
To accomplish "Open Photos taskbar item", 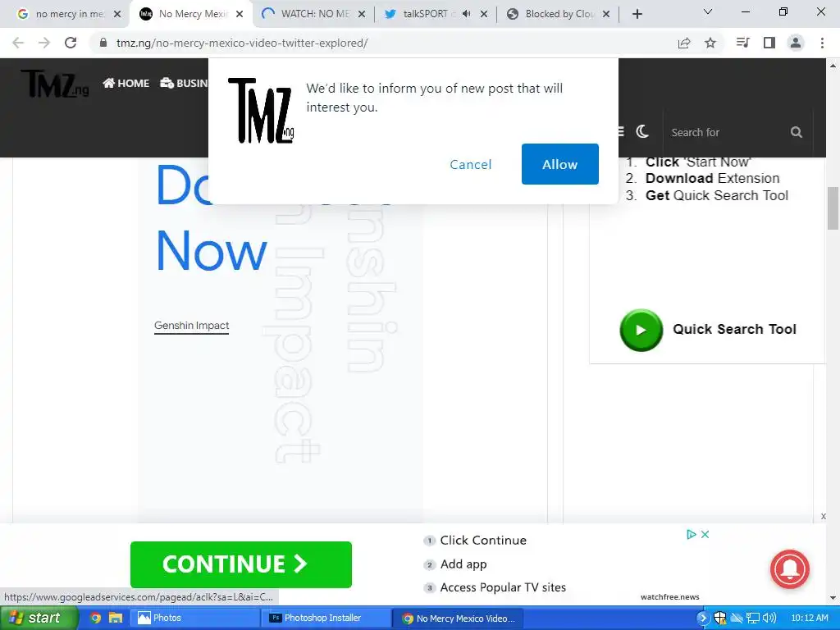I will (x=195, y=619).
